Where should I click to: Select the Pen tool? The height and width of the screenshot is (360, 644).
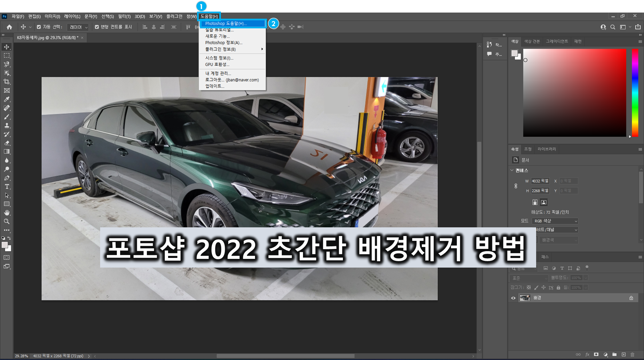[x=6, y=178]
